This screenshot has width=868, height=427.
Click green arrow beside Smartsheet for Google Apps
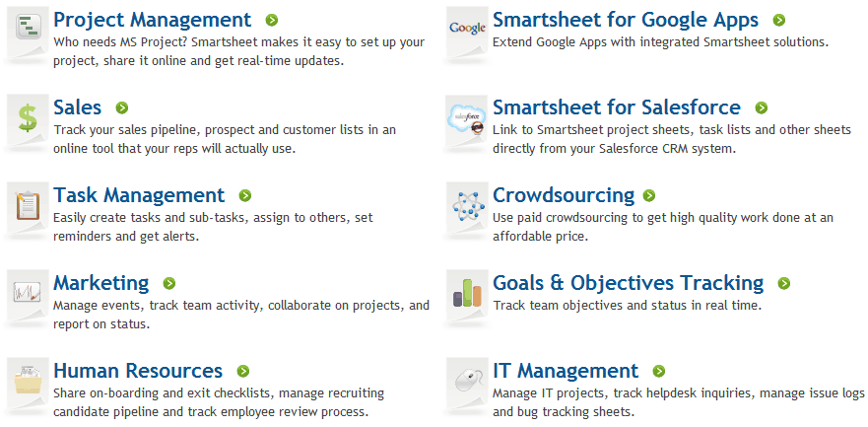[x=779, y=21]
